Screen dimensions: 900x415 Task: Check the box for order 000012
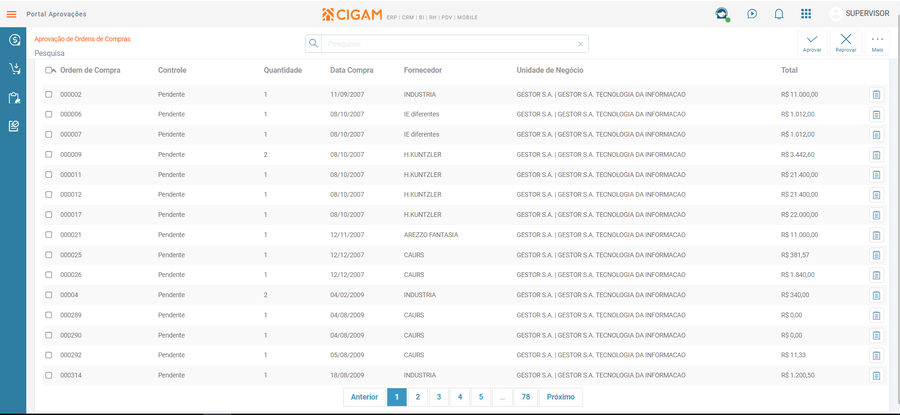click(x=49, y=195)
